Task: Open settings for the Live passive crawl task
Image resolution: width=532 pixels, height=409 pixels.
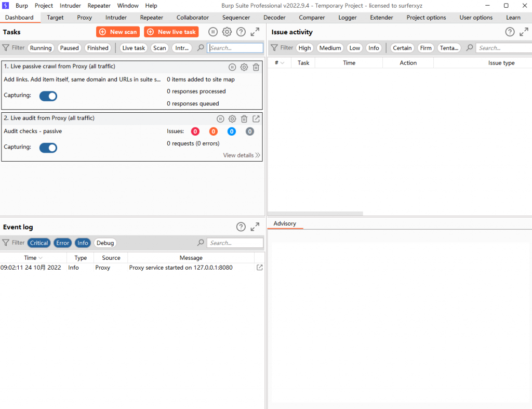Action: tap(244, 67)
